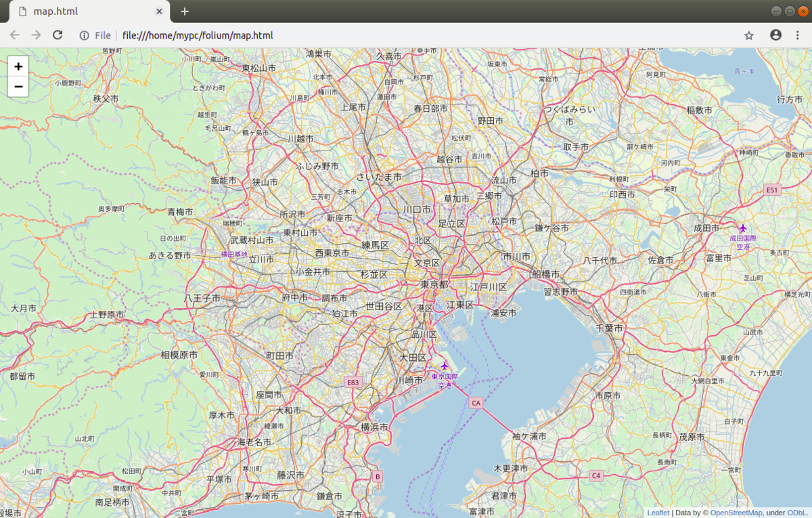This screenshot has width=812, height=518.
Task: Reload the map.html page
Action: pyautogui.click(x=58, y=35)
